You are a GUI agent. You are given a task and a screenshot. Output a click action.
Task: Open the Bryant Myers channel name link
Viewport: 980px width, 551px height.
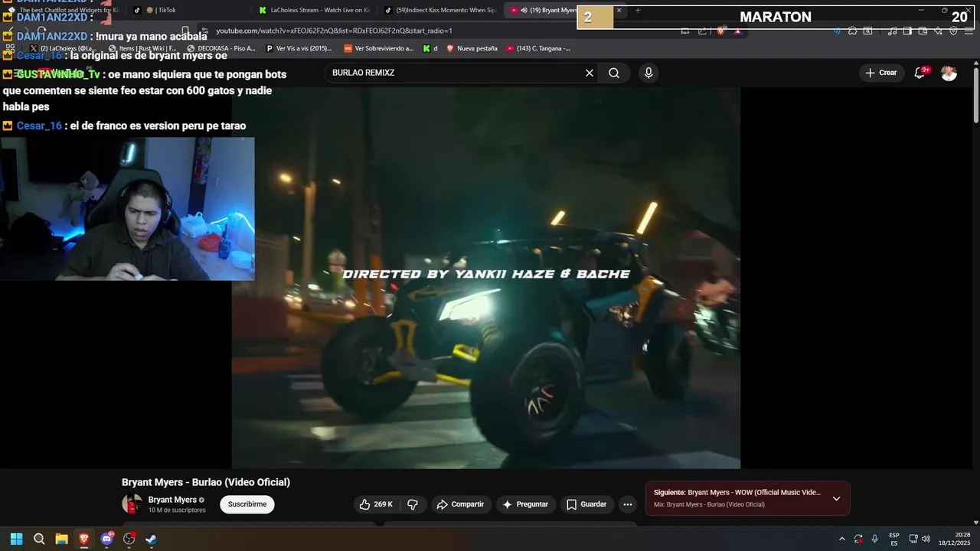[172, 500]
